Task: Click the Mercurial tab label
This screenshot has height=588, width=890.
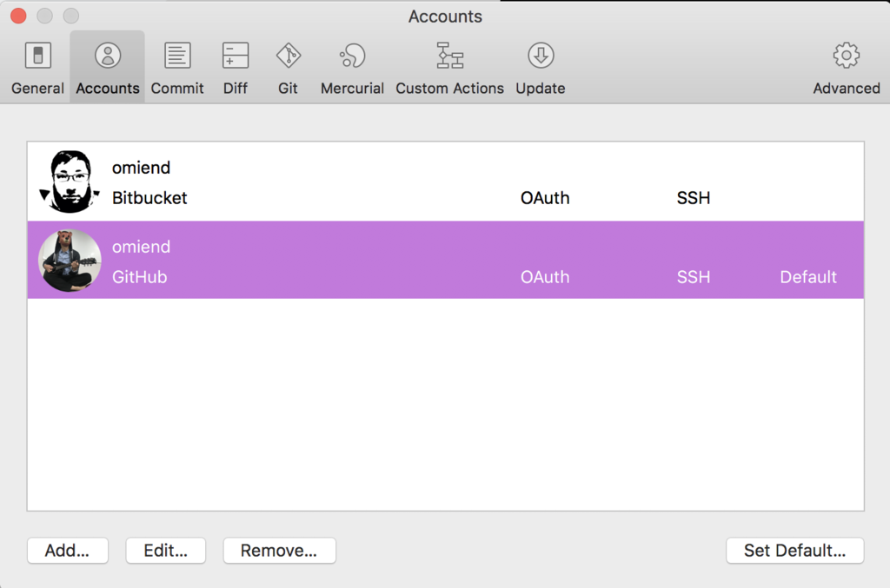Action: (353, 89)
